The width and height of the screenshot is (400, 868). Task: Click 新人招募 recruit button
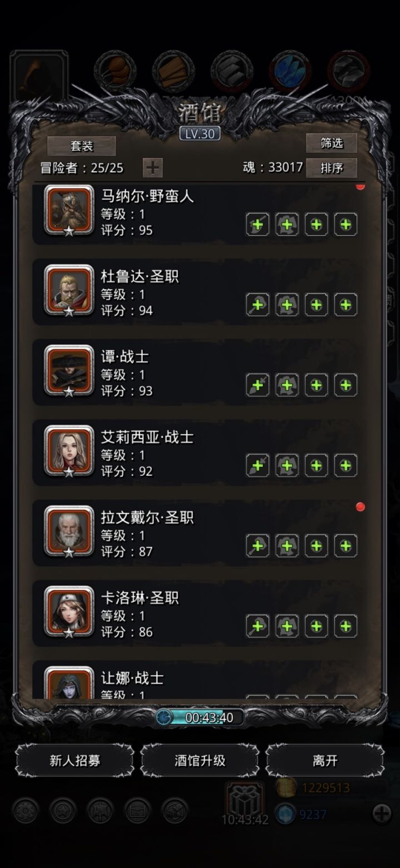(x=75, y=761)
